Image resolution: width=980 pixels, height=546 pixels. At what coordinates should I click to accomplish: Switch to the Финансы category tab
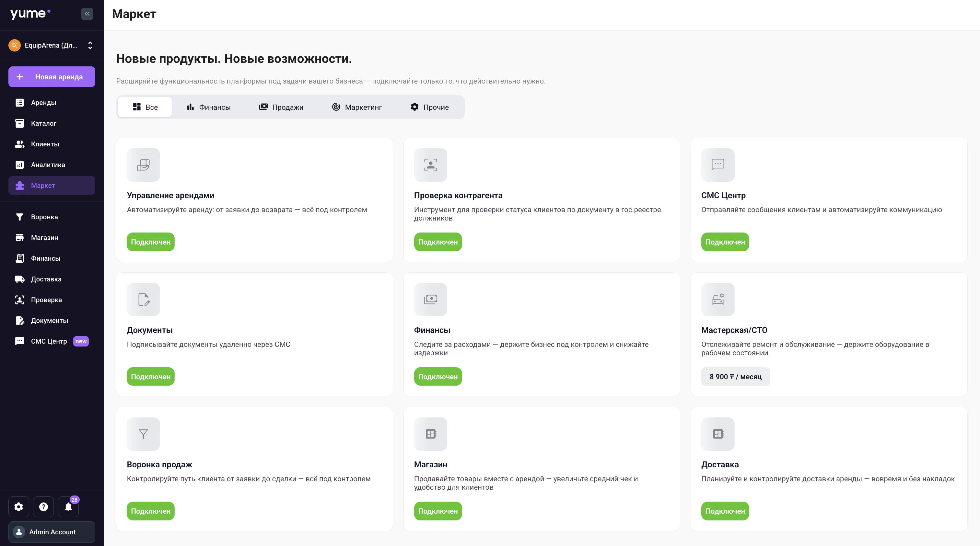[208, 107]
